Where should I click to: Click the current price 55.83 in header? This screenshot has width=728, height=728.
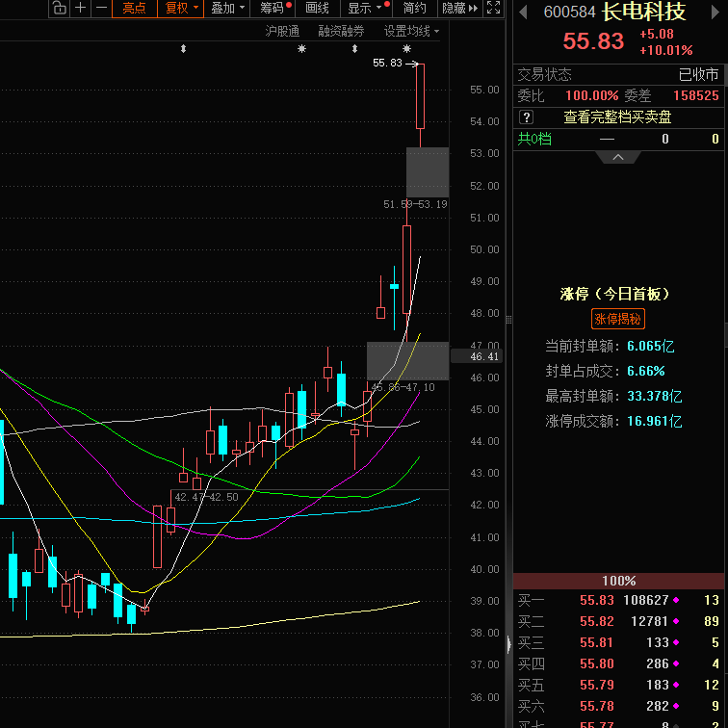[593, 40]
